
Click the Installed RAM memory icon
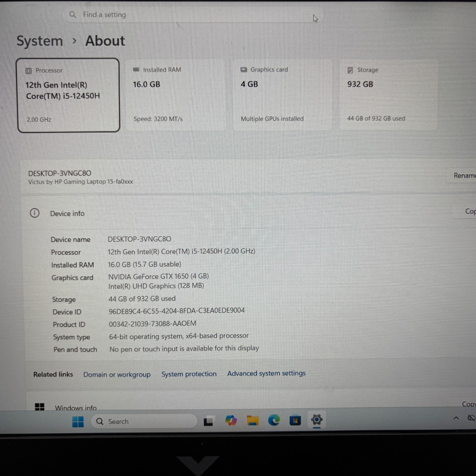(x=136, y=70)
